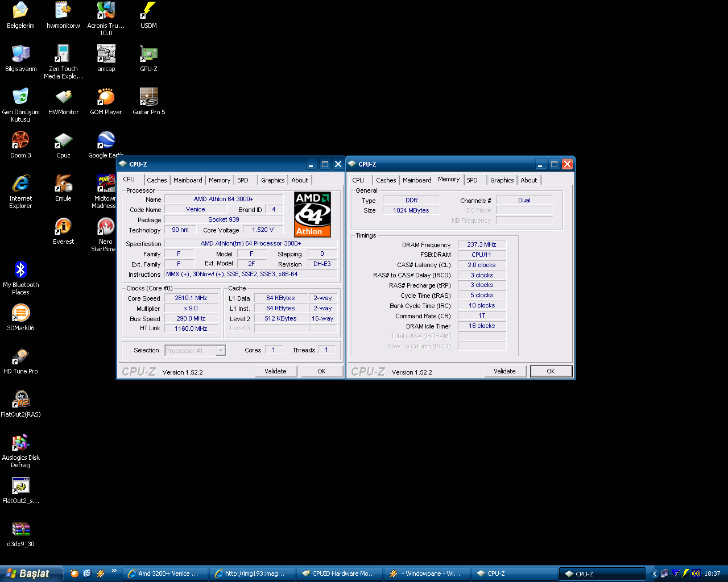Open the amcap desktop icon
Viewport: 728px width, 582px height.
tap(106, 59)
